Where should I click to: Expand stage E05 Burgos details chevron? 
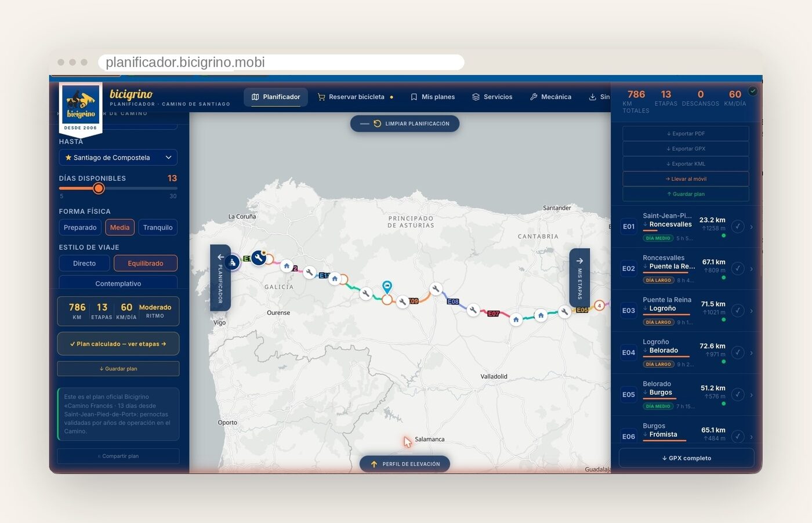pos(751,395)
